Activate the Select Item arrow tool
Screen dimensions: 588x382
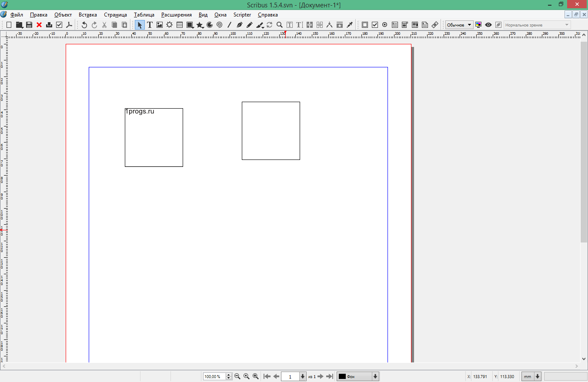tap(140, 25)
